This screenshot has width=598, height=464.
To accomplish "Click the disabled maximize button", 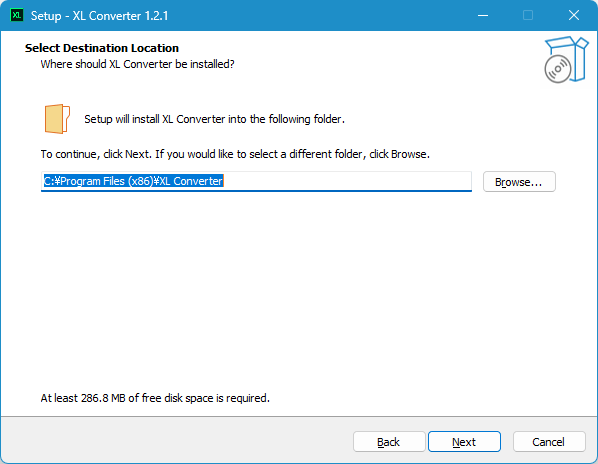I will coord(528,15).
